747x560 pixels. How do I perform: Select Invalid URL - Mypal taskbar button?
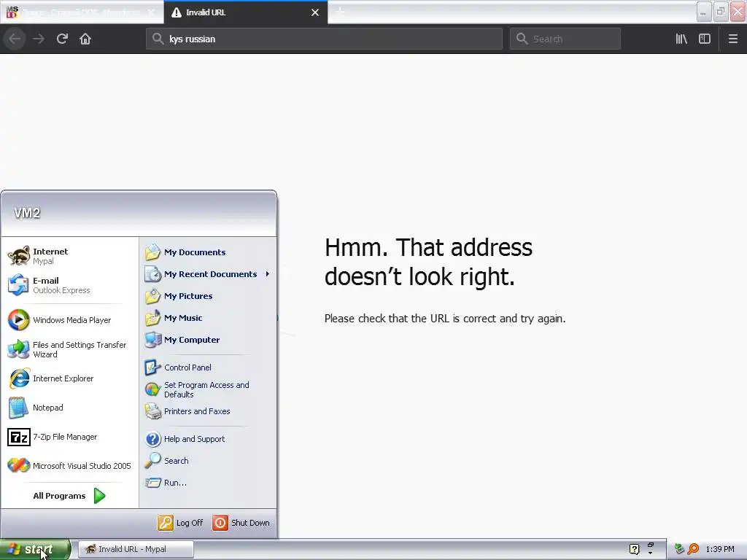tap(136, 549)
